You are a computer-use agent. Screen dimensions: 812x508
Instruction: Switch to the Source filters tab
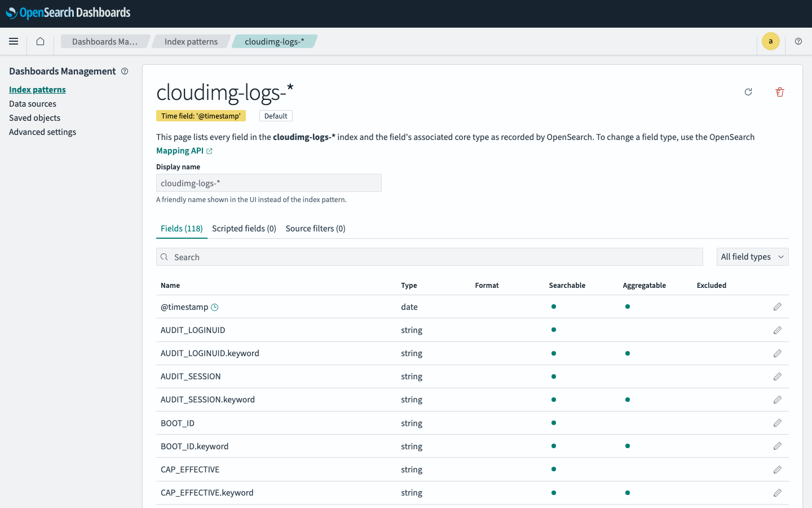(315, 229)
